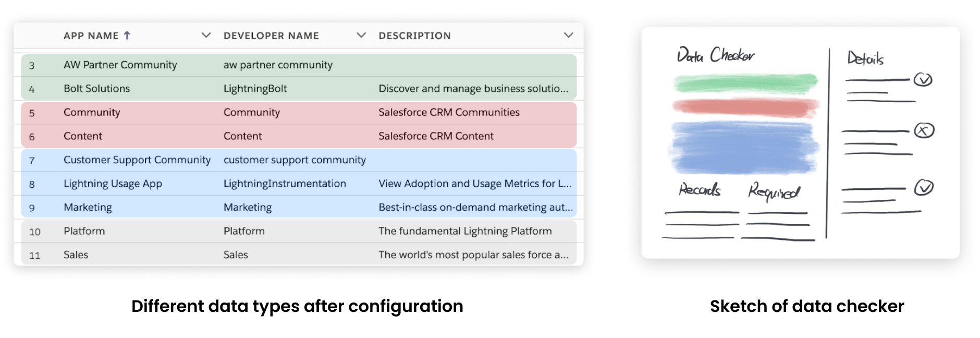Click the ascending sort arrow next to APP NAME

click(x=127, y=35)
